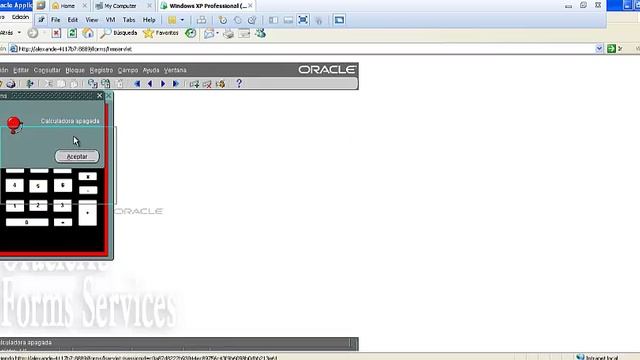The height and width of the screenshot is (360, 640).
Task: Open VMware Tabs menu
Action: (129, 20)
